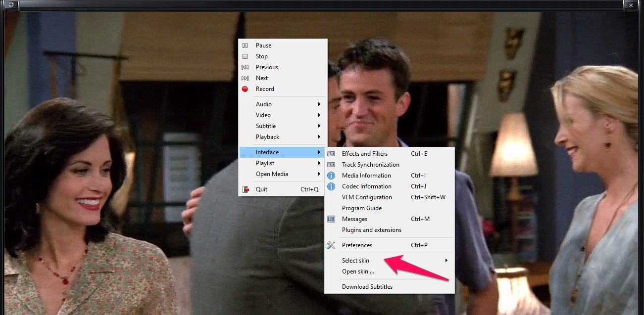Choose VLM Configuration menu entry
Image resolution: width=644 pixels, height=315 pixels.
click(367, 197)
